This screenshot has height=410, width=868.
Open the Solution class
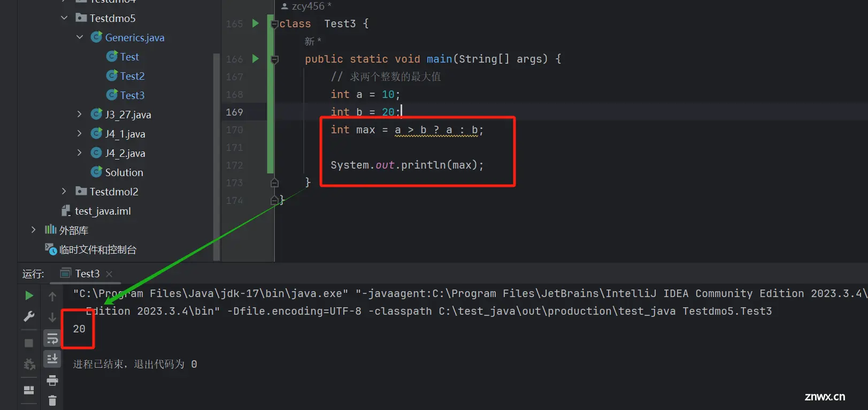pyautogui.click(x=124, y=172)
